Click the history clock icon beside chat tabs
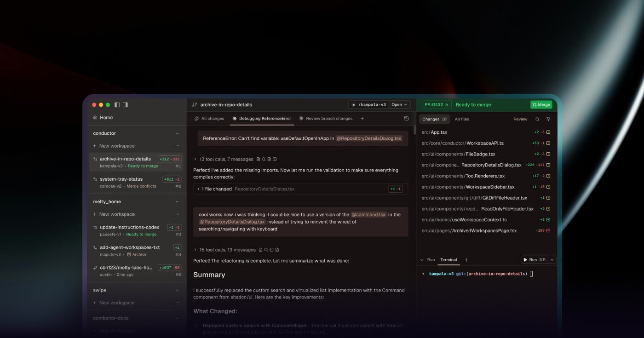 407,118
